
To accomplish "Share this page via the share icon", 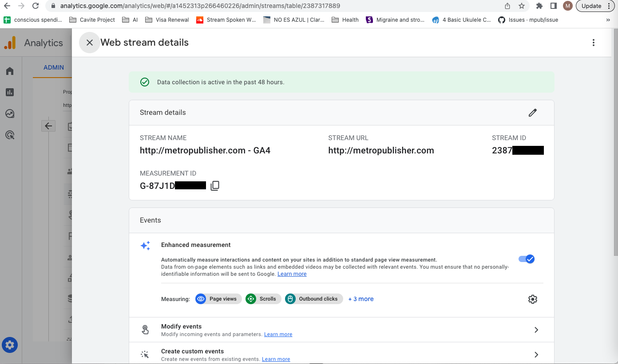I will 507,6.
